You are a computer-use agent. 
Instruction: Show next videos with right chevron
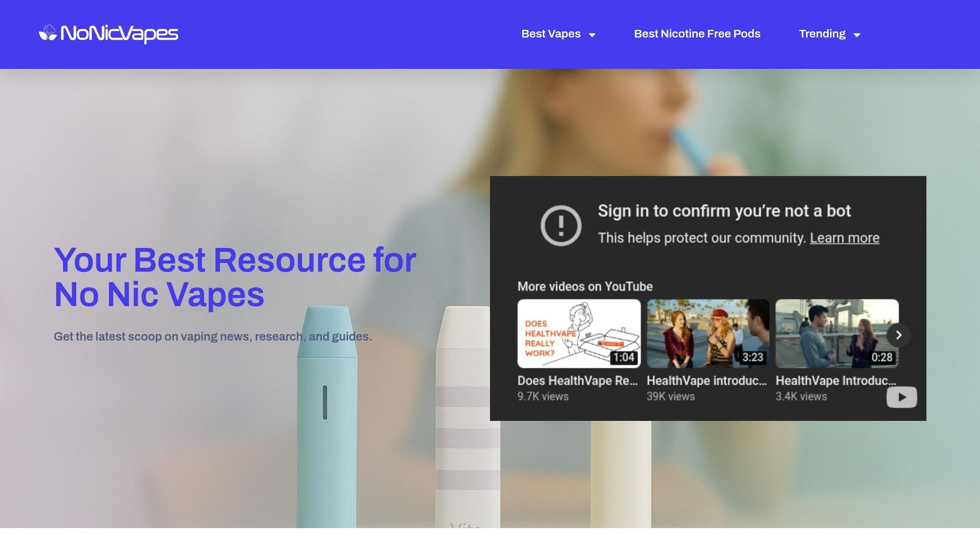[x=898, y=335]
